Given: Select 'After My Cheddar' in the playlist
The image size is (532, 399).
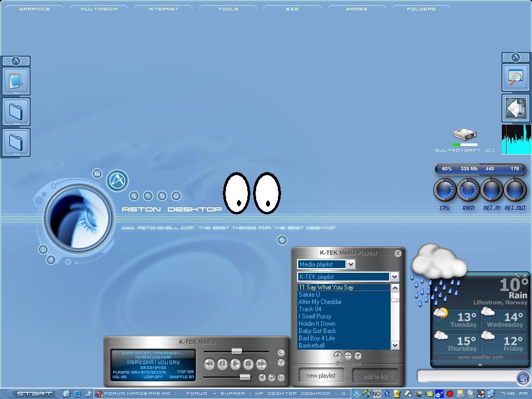Looking at the screenshot, I should click(320, 302).
